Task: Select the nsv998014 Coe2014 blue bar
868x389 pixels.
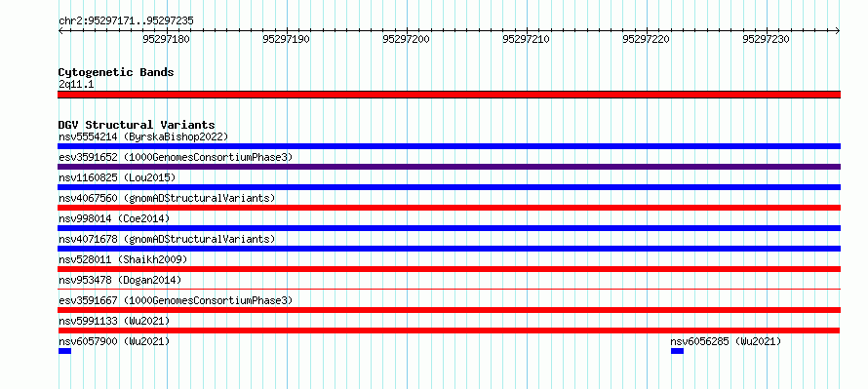Action: point(449,228)
